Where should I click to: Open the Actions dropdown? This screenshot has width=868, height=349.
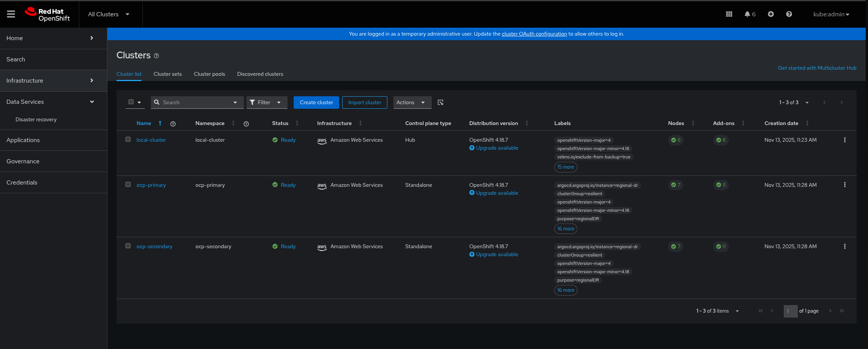[x=412, y=102]
